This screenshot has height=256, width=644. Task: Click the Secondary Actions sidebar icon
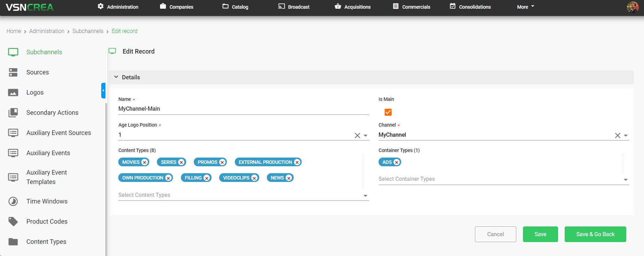(x=13, y=113)
